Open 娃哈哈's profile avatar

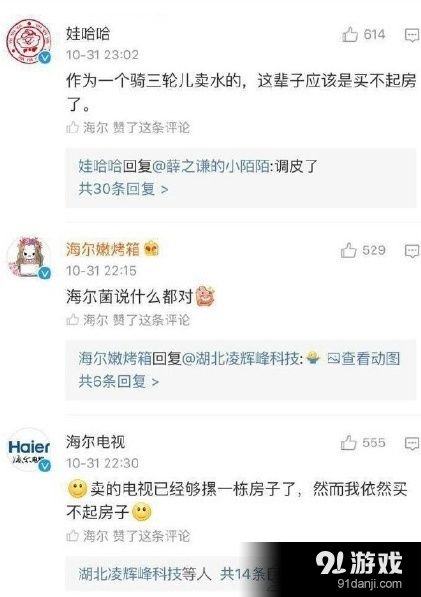coord(29,40)
